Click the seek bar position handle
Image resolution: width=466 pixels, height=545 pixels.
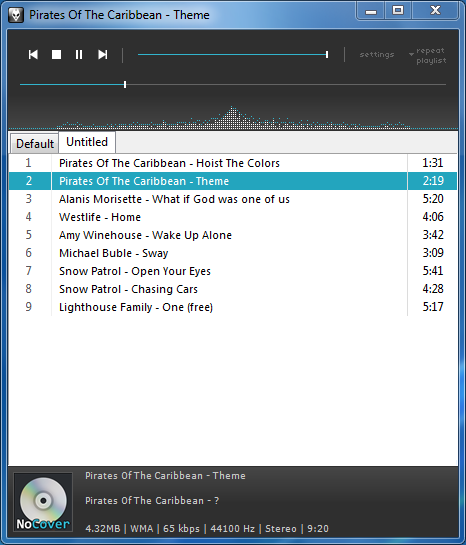(x=125, y=84)
